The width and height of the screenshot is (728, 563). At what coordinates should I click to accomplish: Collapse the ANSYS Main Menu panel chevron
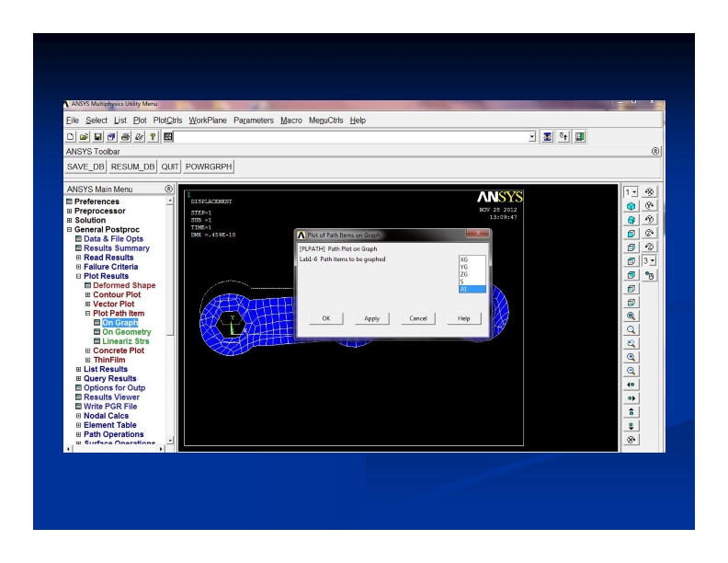pos(168,189)
